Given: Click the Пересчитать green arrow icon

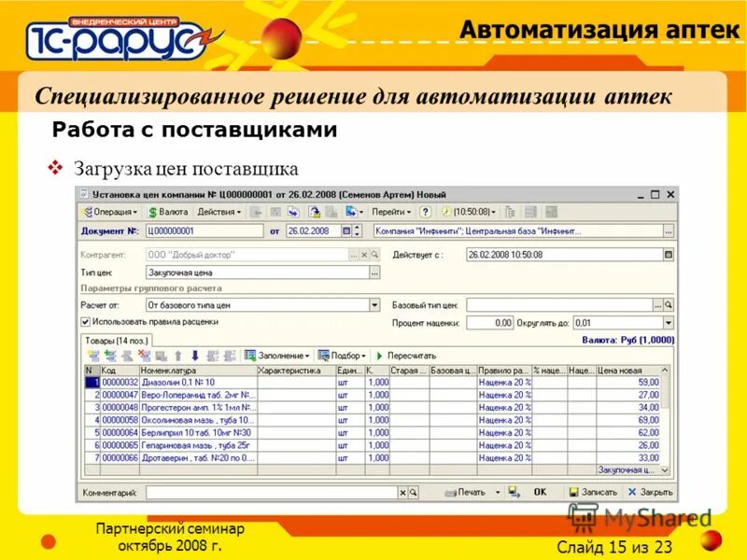Looking at the screenshot, I should coord(379,356).
